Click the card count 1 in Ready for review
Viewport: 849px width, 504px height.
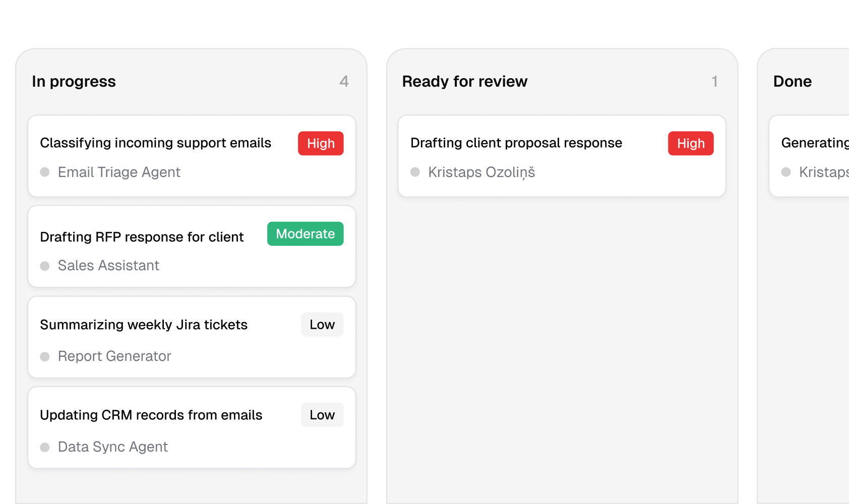point(715,81)
